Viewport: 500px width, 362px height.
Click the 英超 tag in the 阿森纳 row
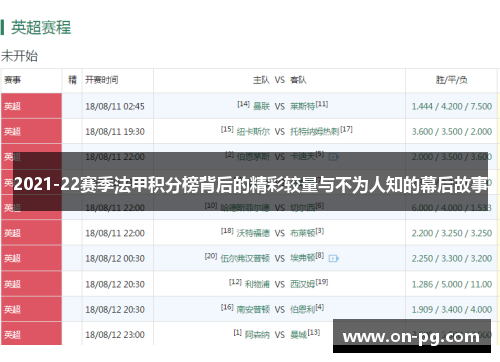tap(12, 335)
